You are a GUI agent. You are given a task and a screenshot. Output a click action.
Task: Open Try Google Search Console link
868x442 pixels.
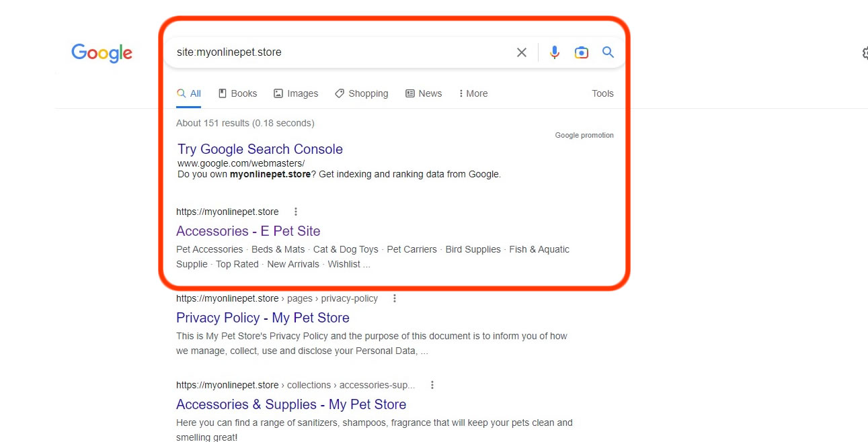[260, 149]
